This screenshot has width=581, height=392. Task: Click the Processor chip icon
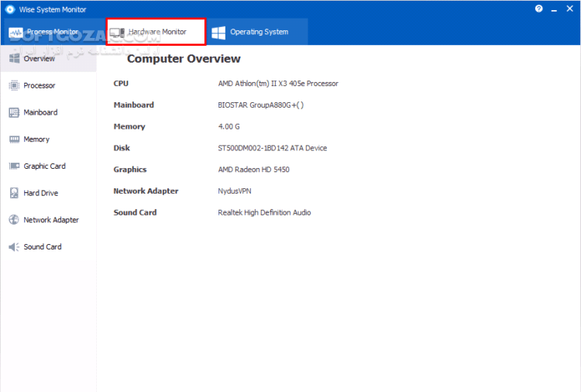[13, 85]
